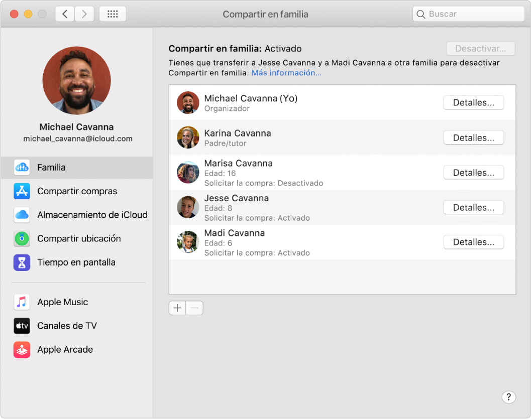Select Jesse Cavanna name text

tap(237, 198)
